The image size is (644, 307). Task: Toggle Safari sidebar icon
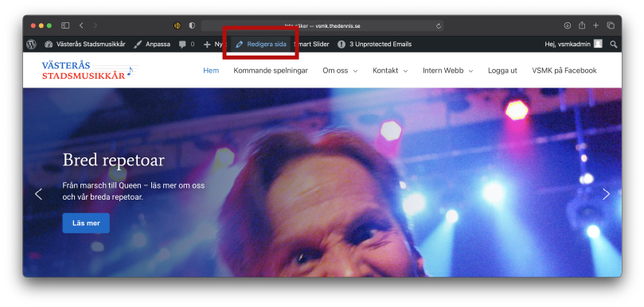tap(65, 25)
